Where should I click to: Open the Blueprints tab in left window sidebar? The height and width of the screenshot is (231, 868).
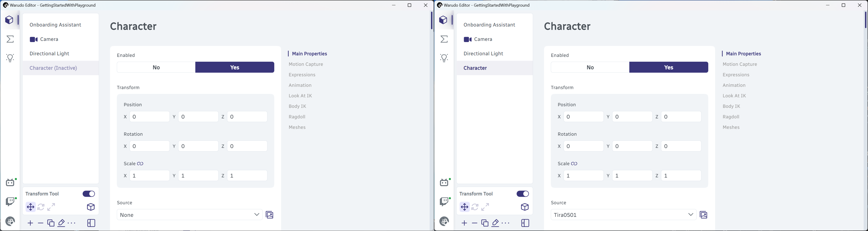tap(10, 39)
